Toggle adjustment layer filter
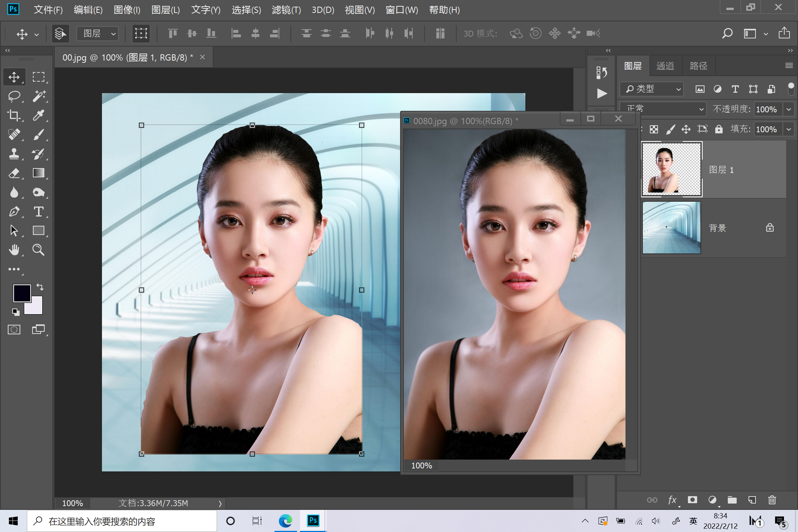Image resolution: width=798 pixels, height=532 pixels. click(717, 89)
